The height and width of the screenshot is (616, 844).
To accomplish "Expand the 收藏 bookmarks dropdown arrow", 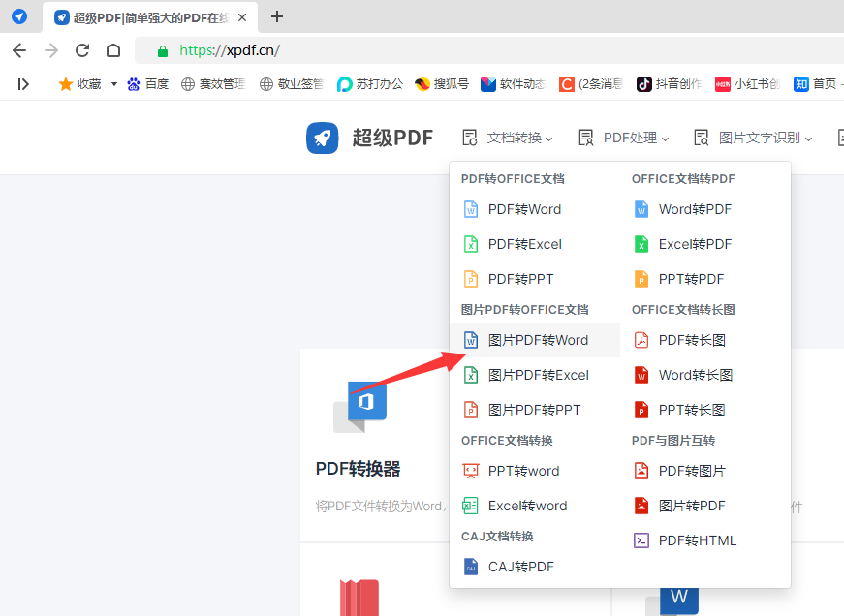I will (114, 84).
